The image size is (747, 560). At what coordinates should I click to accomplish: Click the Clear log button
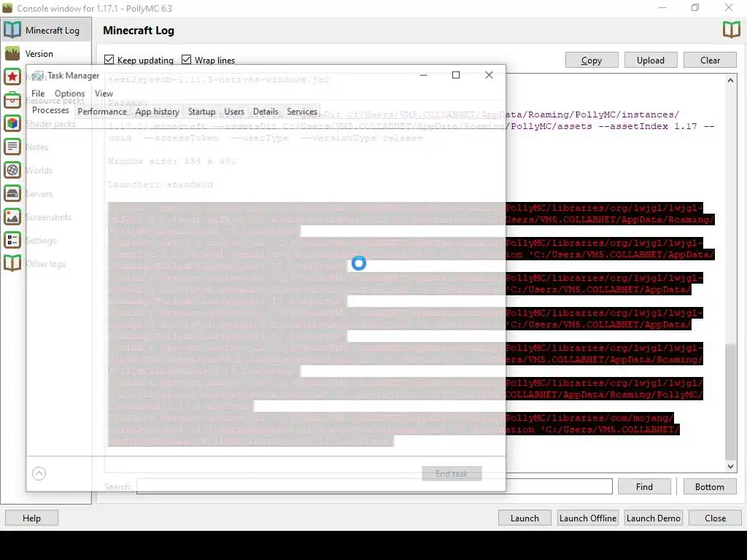pyautogui.click(x=710, y=60)
